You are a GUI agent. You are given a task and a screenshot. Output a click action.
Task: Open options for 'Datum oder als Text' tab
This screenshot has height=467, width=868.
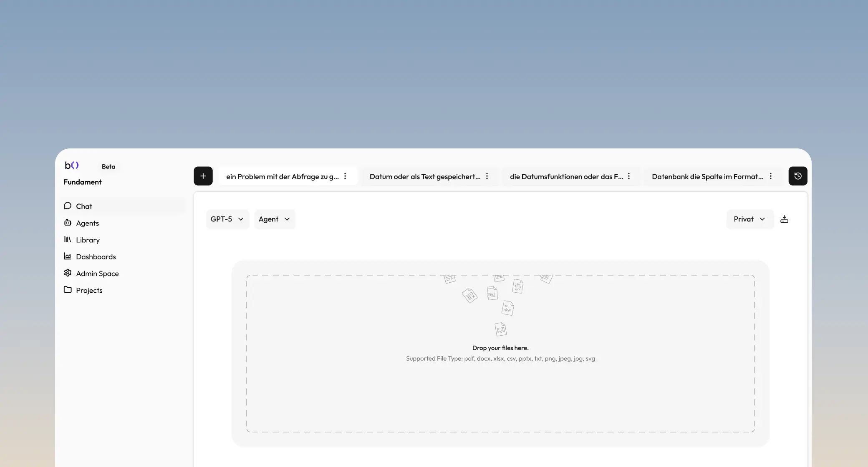point(487,176)
